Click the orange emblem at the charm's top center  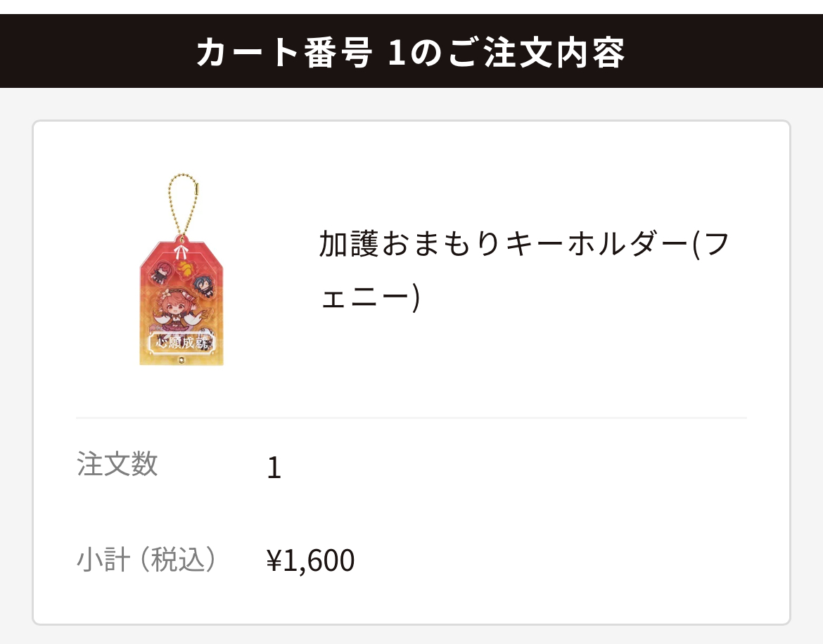coord(184,269)
